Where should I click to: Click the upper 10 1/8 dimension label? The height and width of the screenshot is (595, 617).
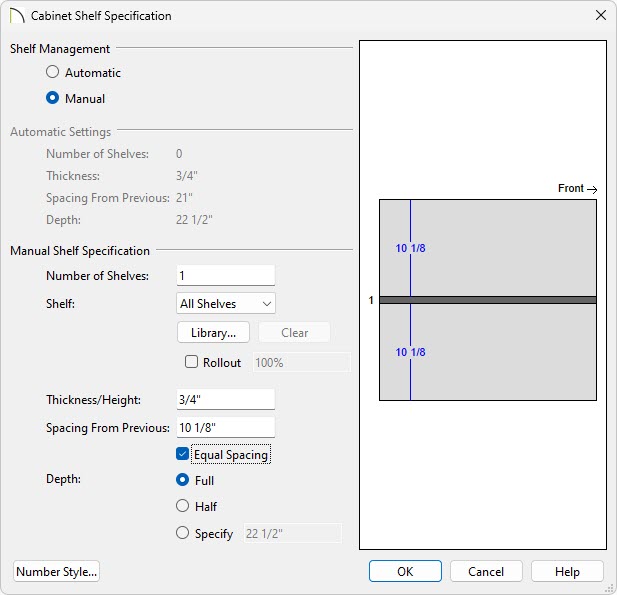(x=411, y=248)
